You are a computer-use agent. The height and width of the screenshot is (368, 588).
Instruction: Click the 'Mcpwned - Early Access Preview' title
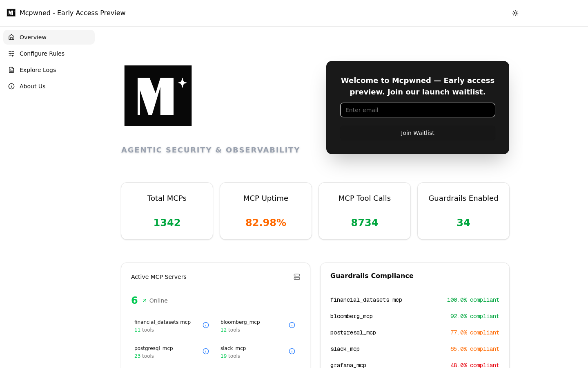tap(73, 13)
